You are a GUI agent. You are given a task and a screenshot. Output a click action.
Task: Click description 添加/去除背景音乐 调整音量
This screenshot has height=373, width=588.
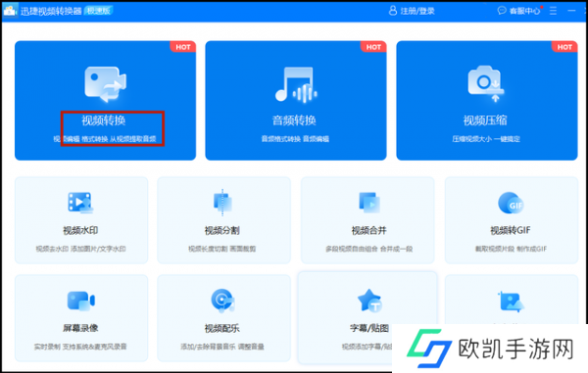[x=222, y=347]
